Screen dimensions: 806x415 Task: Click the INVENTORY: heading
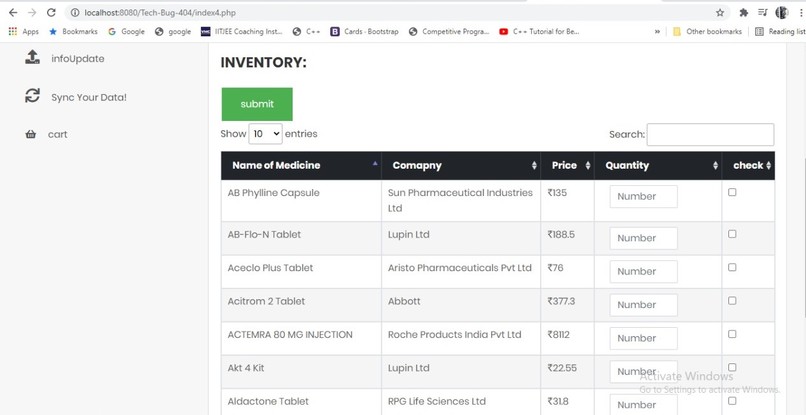click(x=263, y=63)
